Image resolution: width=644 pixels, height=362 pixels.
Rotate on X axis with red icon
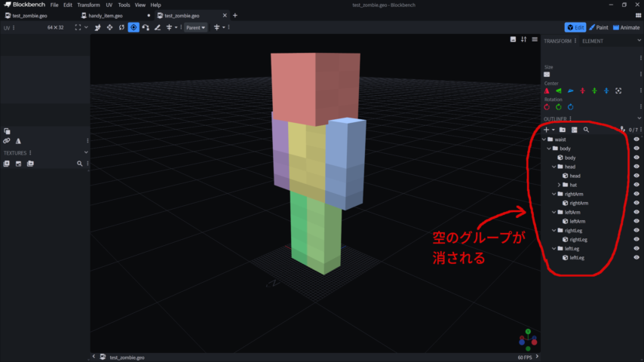(547, 107)
